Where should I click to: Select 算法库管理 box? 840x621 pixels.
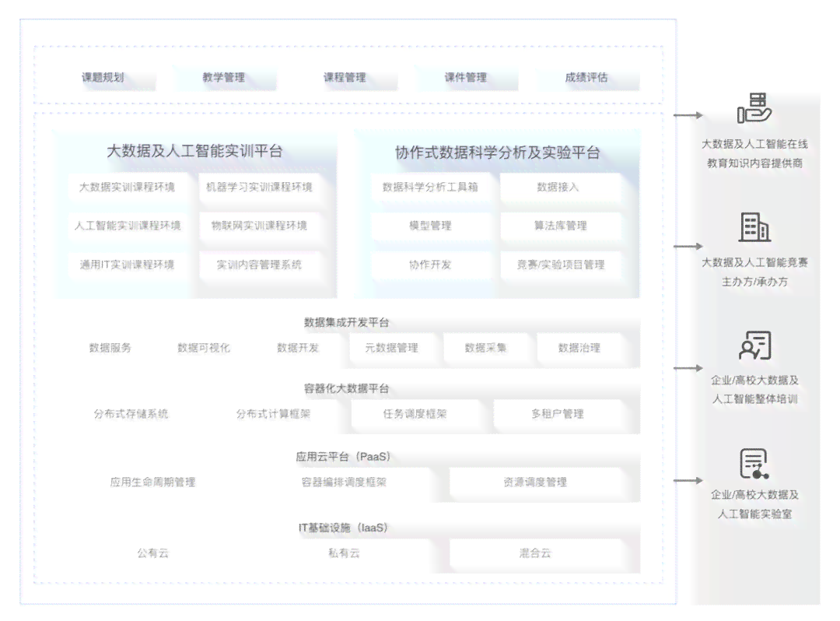(x=560, y=226)
